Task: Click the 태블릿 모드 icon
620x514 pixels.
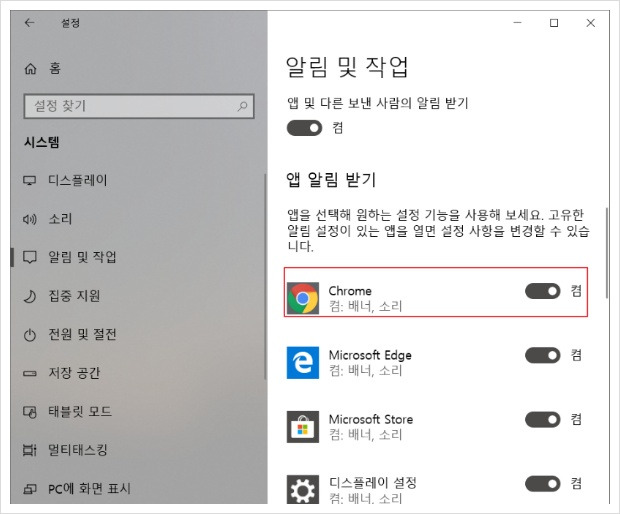Action: (30, 412)
